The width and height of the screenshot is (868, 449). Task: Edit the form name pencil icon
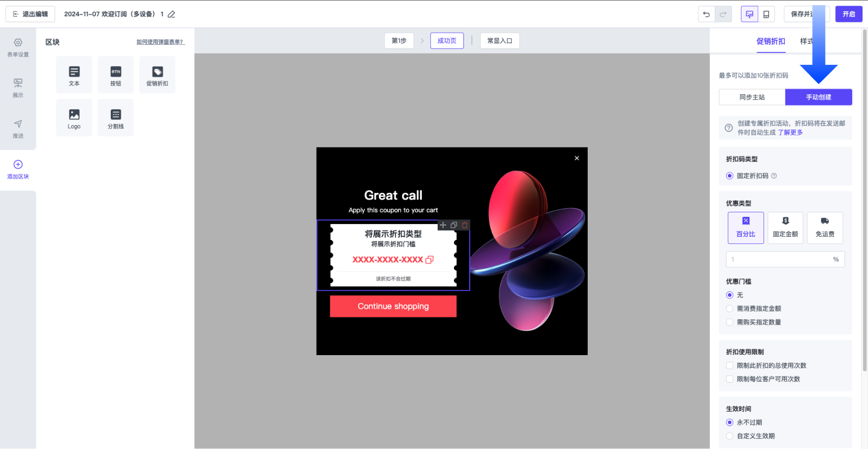[172, 14]
